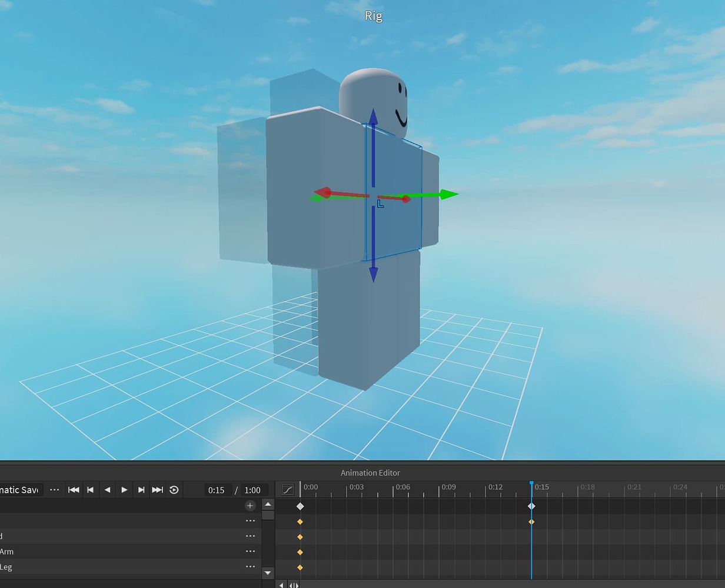
Task: Click the ellipsis icon next to the save label
Action: (54, 490)
